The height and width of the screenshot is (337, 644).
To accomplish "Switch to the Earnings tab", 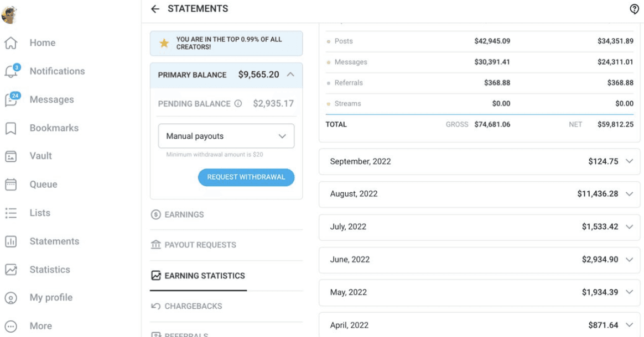I will [184, 214].
